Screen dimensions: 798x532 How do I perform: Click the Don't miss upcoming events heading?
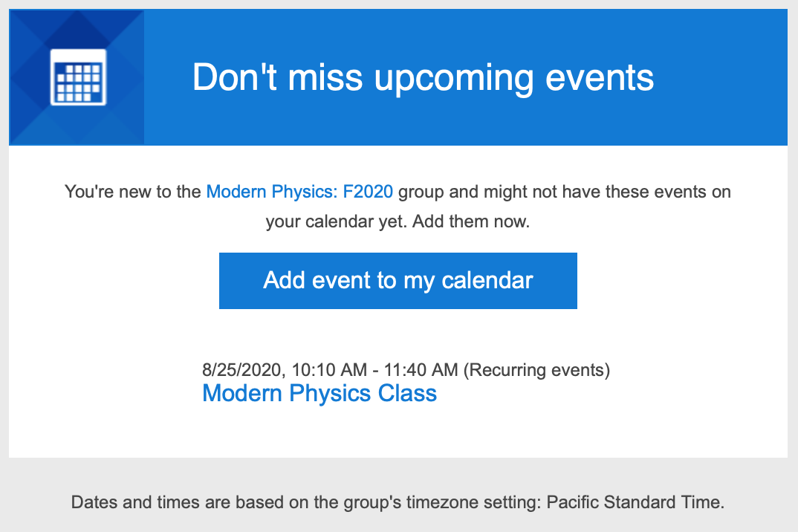pos(423,77)
